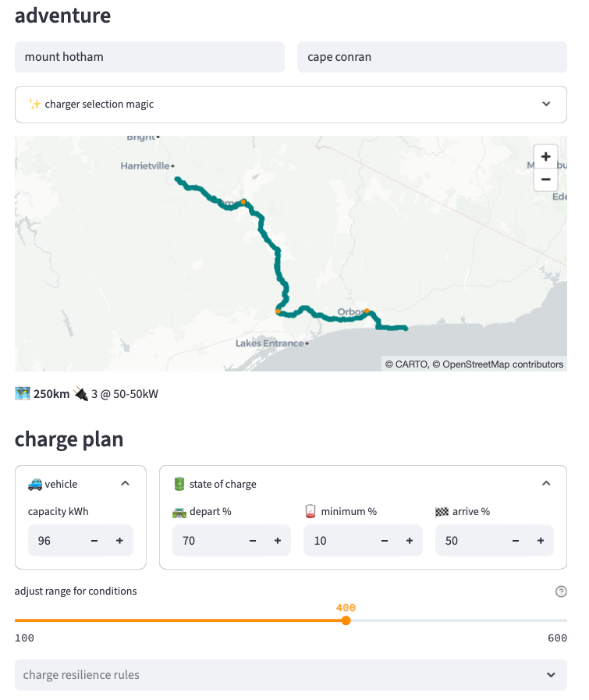The width and height of the screenshot is (589, 700).
Task: Increase vehicle capacity kWh with plus
Action: 119,541
